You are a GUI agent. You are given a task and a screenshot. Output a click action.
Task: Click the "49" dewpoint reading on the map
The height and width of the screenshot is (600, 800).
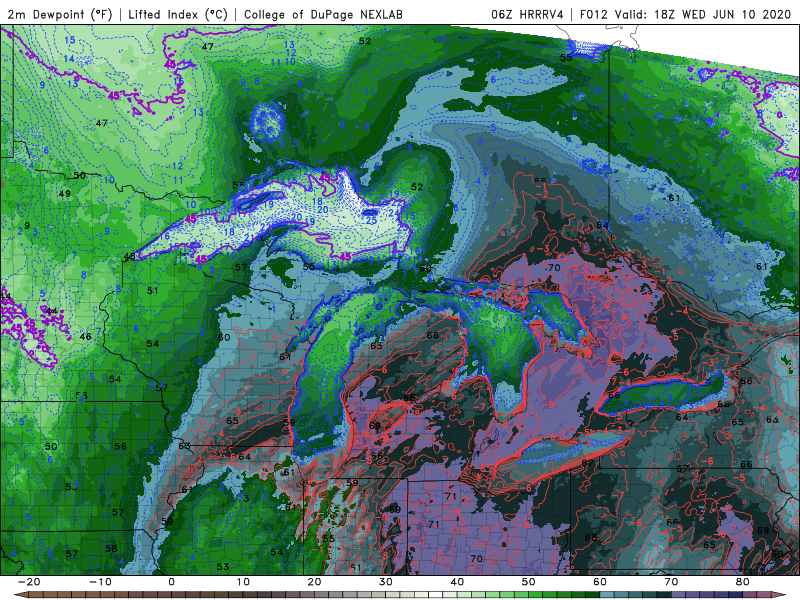(x=65, y=194)
